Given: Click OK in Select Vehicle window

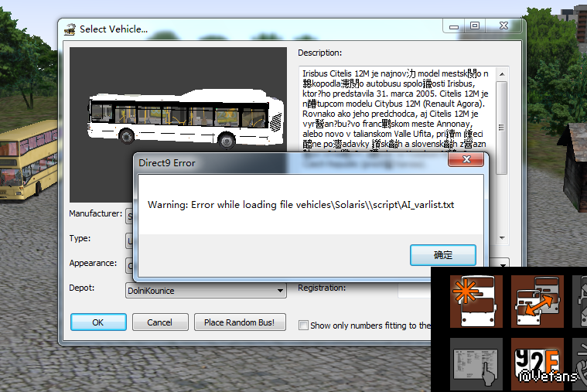Looking at the screenshot, I should point(98,322).
